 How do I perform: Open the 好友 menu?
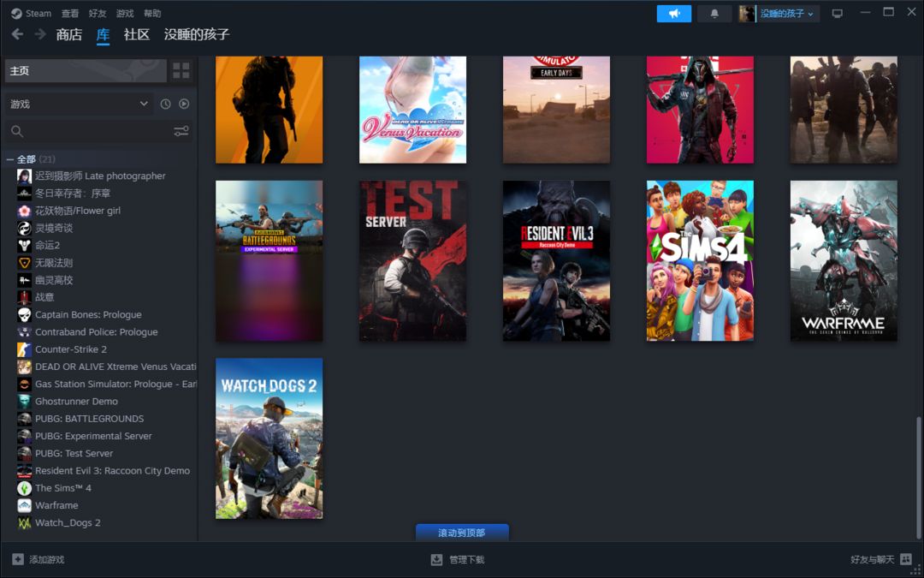pos(98,13)
